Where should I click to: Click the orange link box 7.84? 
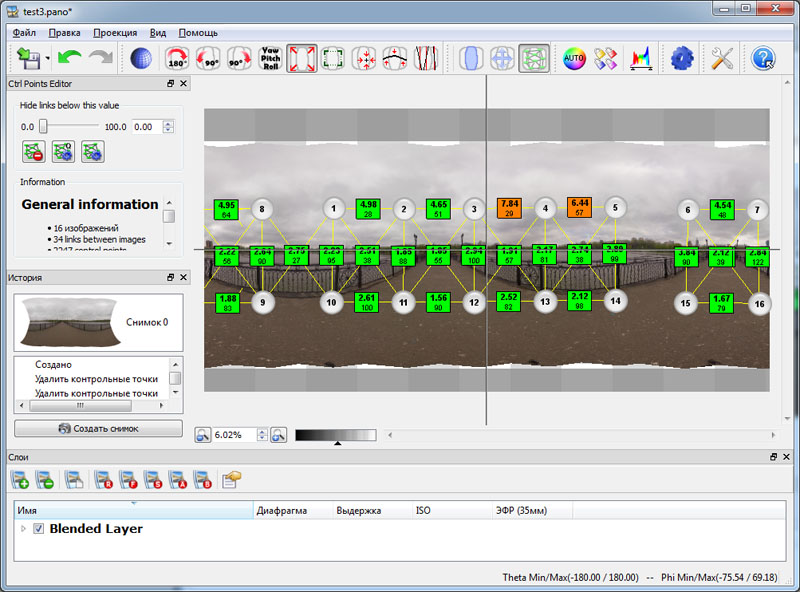(509, 208)
